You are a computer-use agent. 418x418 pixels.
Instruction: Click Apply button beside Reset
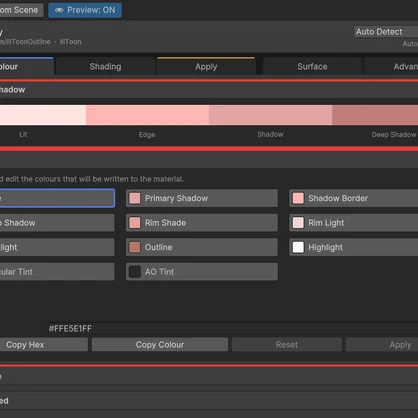click(x=382, y=345)
